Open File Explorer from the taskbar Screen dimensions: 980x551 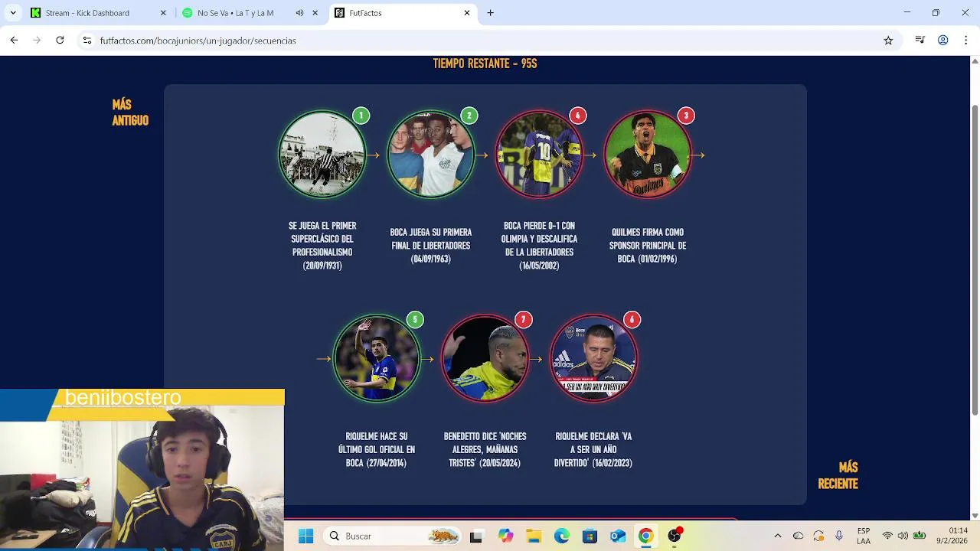click(534, 536)
